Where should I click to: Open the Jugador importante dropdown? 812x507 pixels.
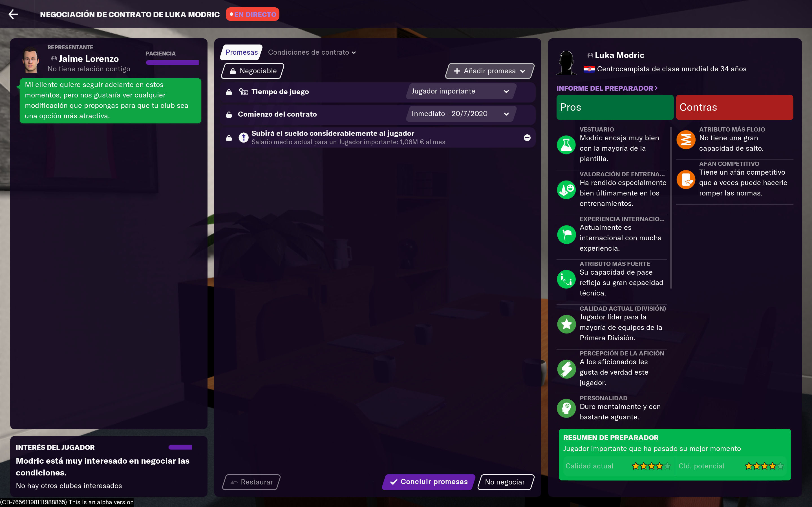(x=460, y=91)
